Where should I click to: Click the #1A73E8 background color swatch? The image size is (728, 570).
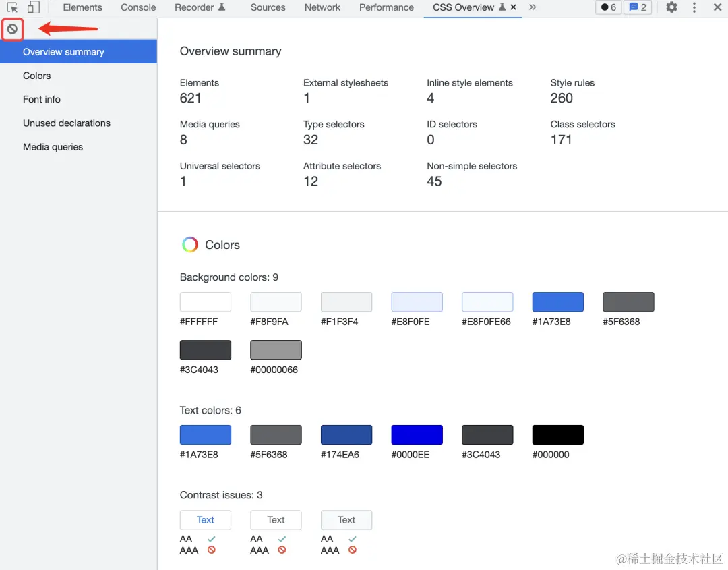(x=557, y=302)
